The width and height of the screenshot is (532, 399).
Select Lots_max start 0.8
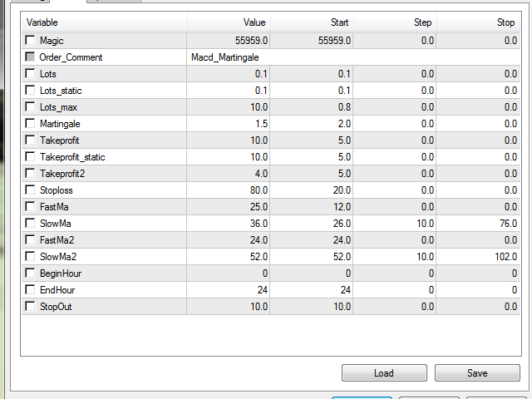pyautogui.click(x=344, y=107)
